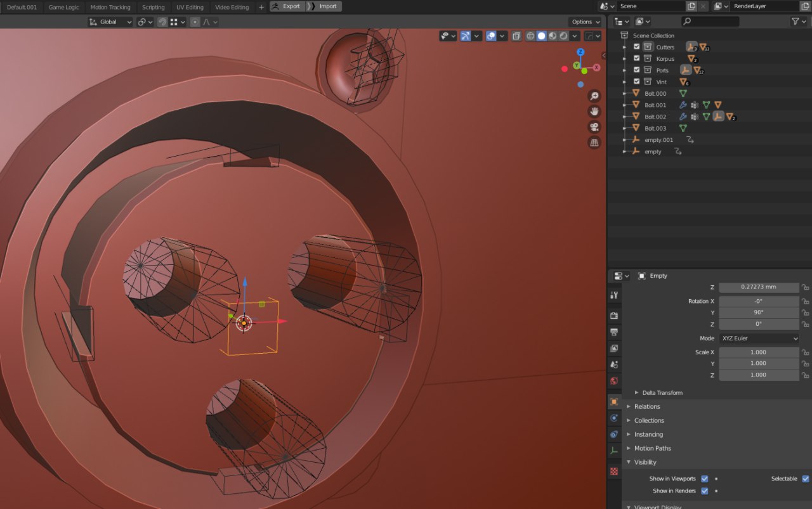Image resolution: width=812 pixels, height=509 pixels.
Task: Open the Scene properties tab
Action: coord(613,364)
